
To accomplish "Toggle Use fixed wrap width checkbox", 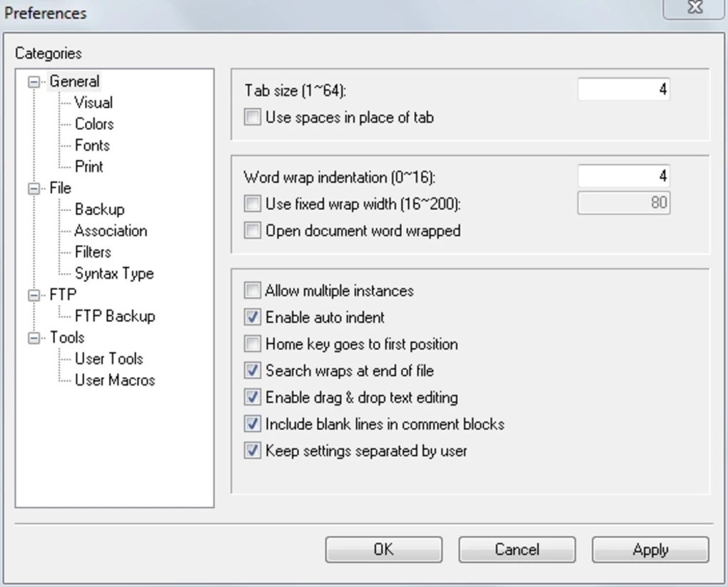I will (x=253, y=204).
